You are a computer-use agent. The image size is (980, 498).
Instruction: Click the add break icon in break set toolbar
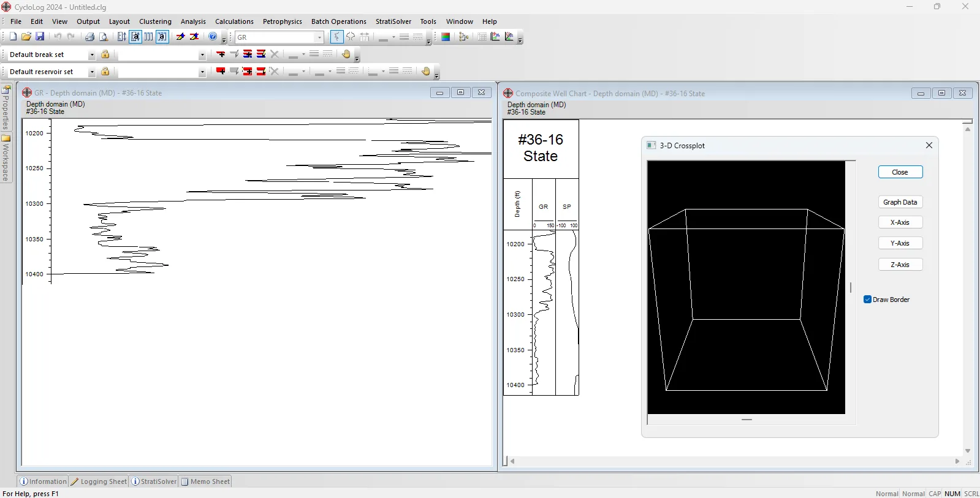point(221,55)
